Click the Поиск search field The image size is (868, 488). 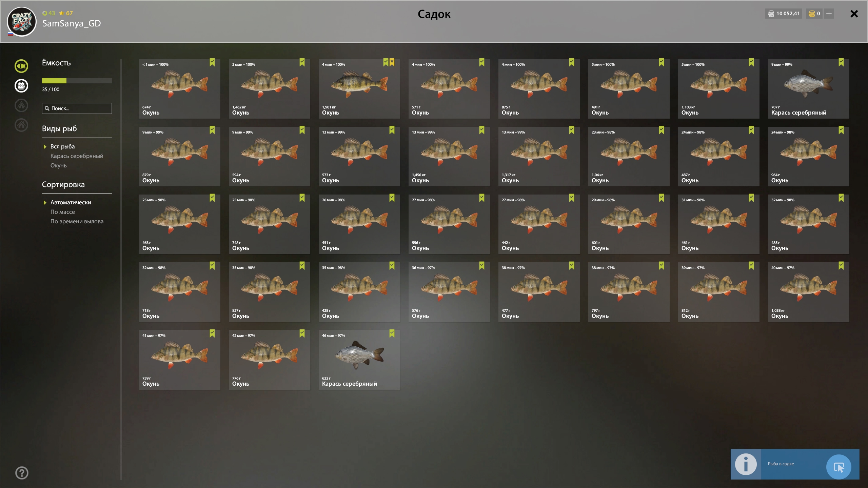point(77,108)
